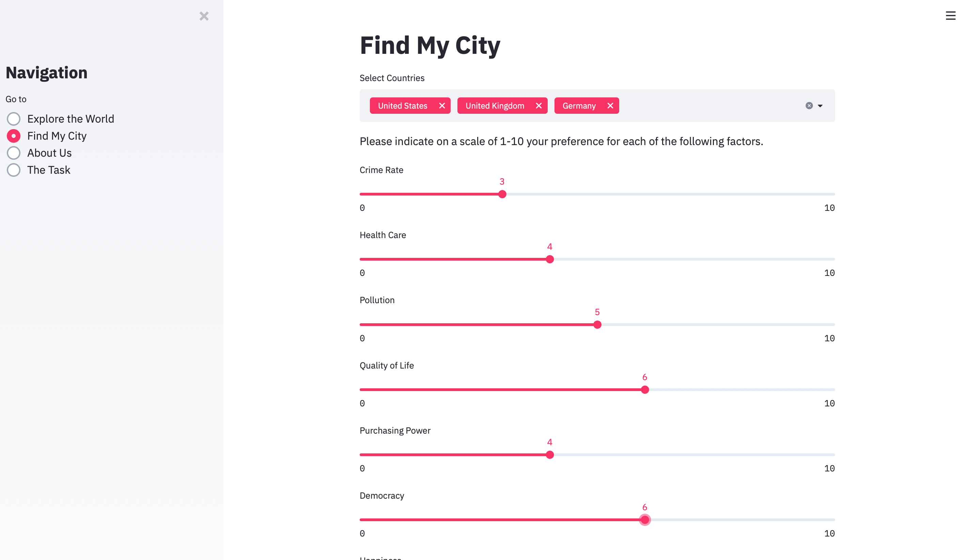Image resolution: width=968 pixels, height=560 pixels.
Task: Open the hamburger menu at top right
Action: coord(950,16)
